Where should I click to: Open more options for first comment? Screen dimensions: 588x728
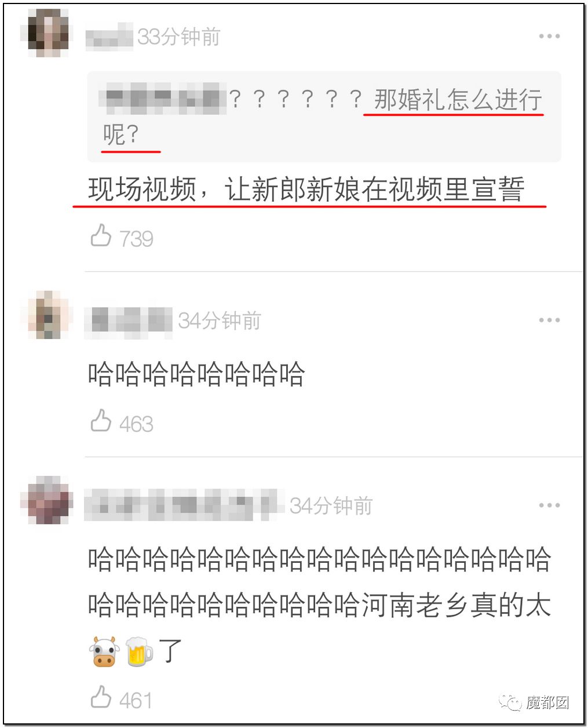point(549,36)
